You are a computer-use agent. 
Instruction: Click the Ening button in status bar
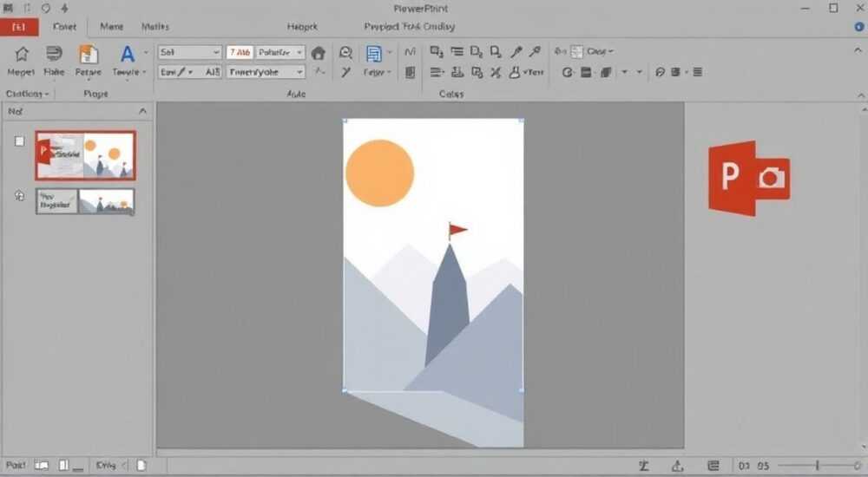(106, 466)
